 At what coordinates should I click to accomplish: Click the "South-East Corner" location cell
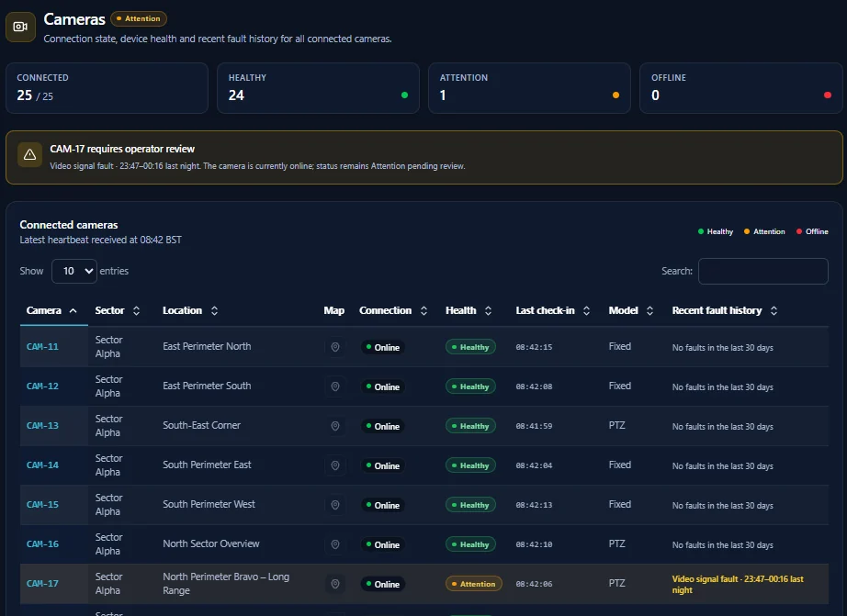[x=201, y=425]
